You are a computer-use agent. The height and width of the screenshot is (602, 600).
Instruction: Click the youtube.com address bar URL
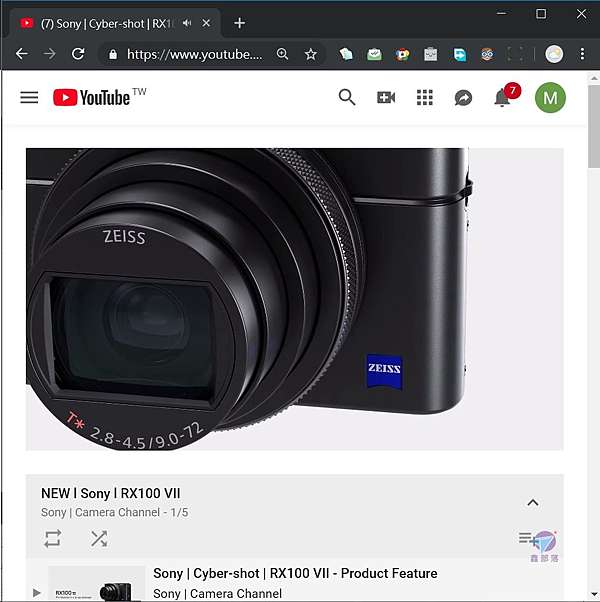pyautogui.click(x=195, y=55)
